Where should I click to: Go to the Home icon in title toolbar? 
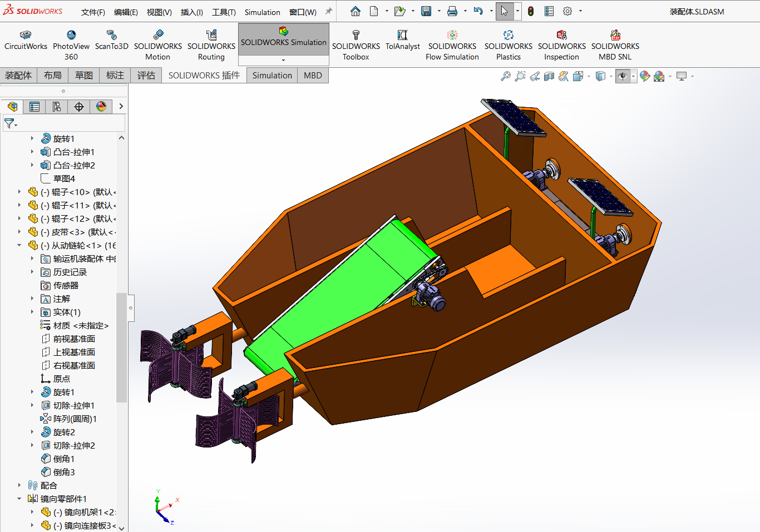click(356, 11)
